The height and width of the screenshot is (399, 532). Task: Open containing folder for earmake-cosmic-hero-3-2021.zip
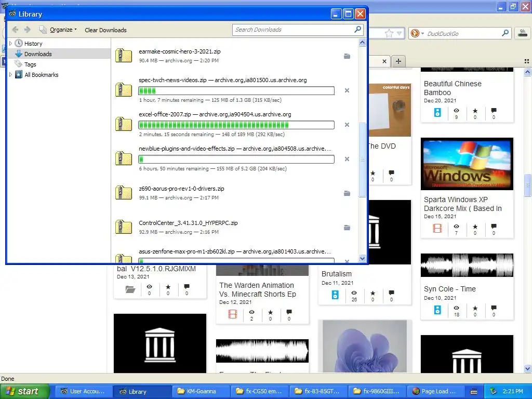point(347,56)
